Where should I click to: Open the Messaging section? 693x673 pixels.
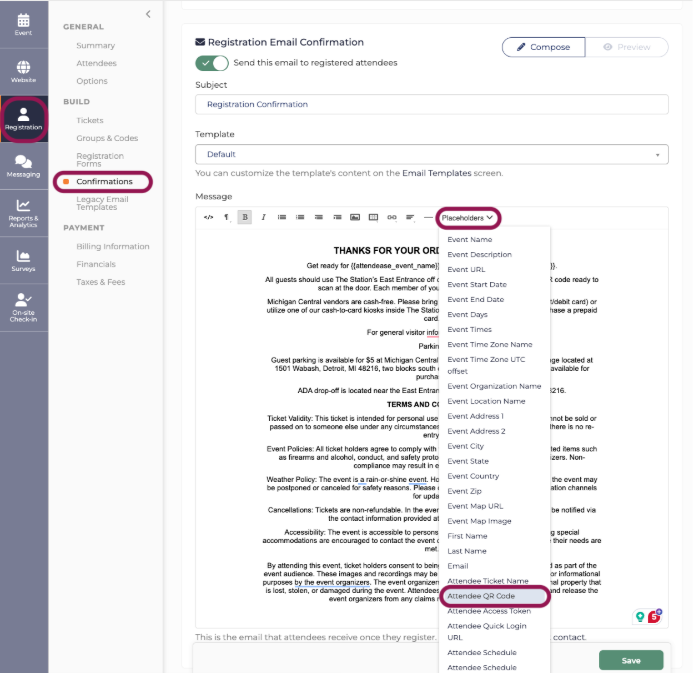23,167
